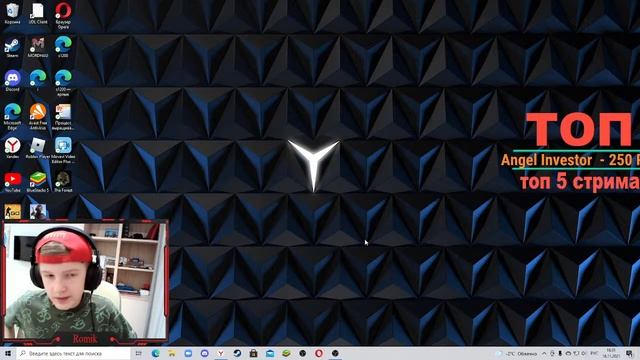Click the taskbar search box
Viewport: 640px width, 360px height.
click(x=73, y=353)
